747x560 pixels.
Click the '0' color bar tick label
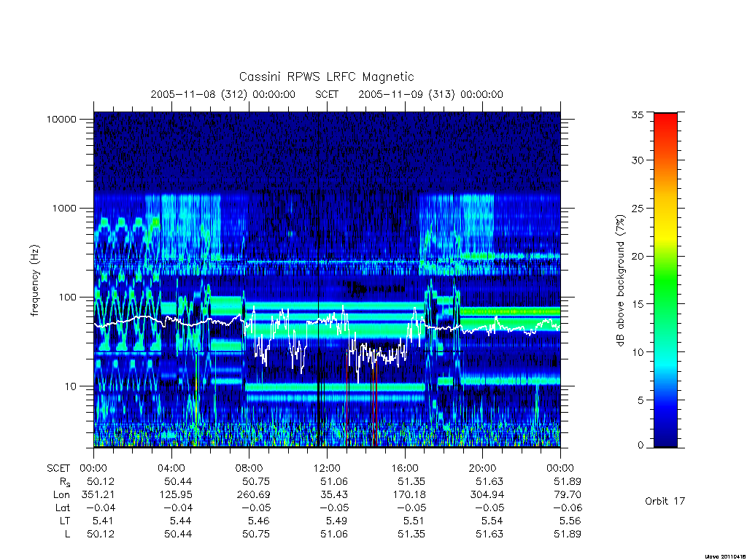(640, 446)
